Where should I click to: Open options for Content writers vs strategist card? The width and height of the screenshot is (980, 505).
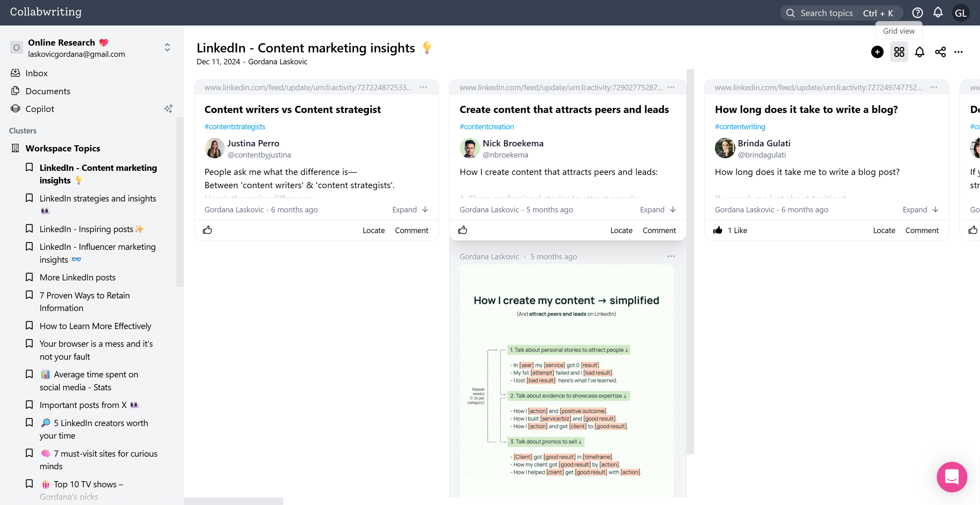pos(423,87)
